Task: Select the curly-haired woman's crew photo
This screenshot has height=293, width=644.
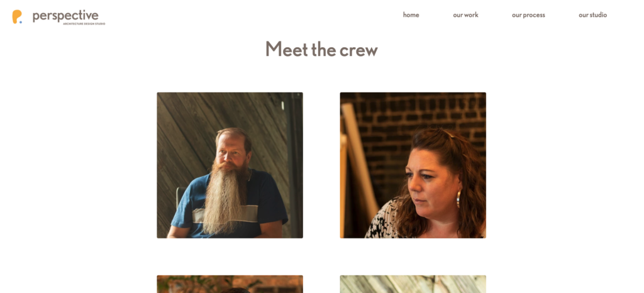Action: (413, 165)
